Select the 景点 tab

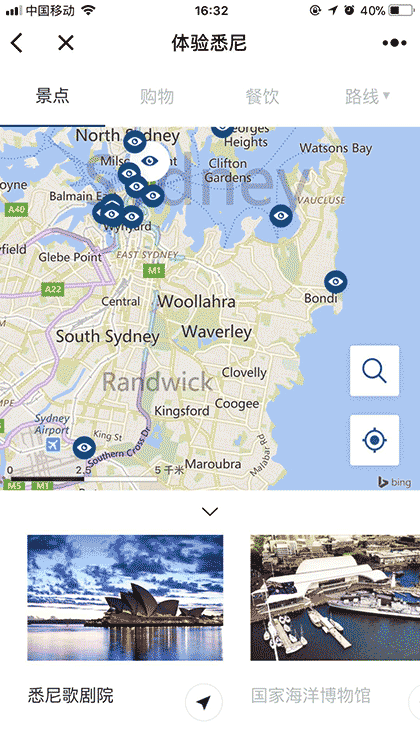coord(52,96)
